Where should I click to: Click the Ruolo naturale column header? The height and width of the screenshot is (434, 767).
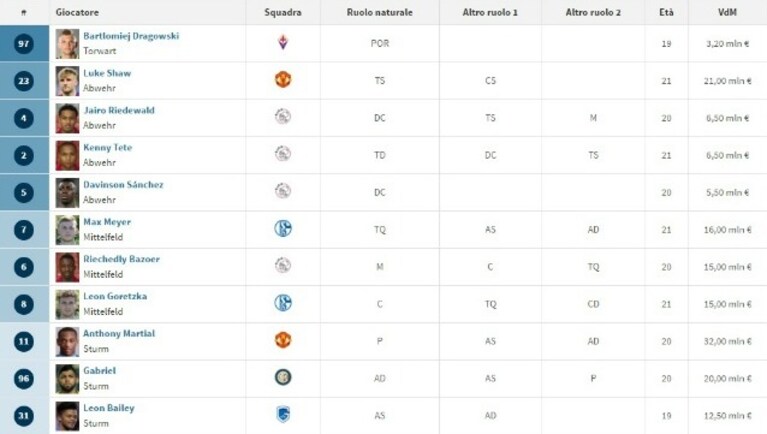click(x=380, y=12)
